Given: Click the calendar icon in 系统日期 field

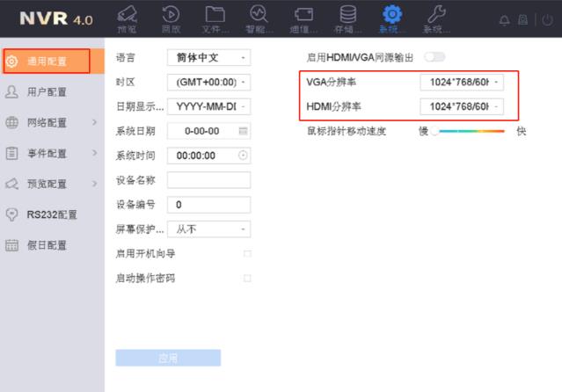Looking at the screenshot, I should pyautogui.click(x=243, y=131).
